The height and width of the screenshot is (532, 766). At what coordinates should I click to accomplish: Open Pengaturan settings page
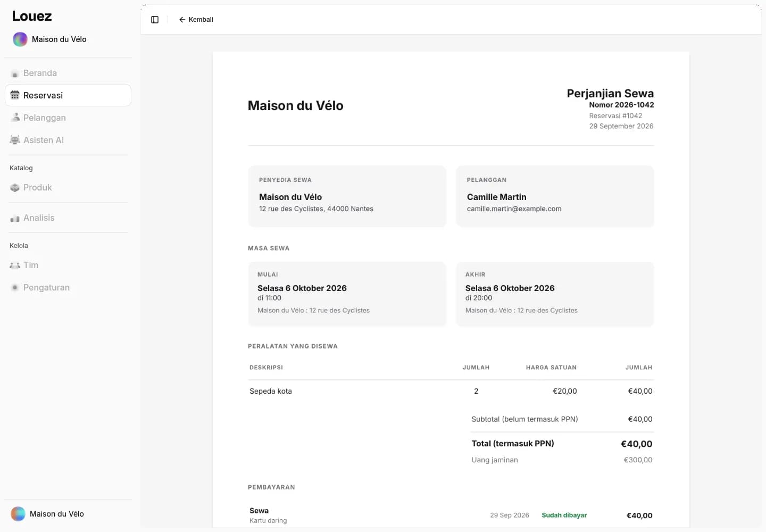pyautogui.click(x=68, y=288)
